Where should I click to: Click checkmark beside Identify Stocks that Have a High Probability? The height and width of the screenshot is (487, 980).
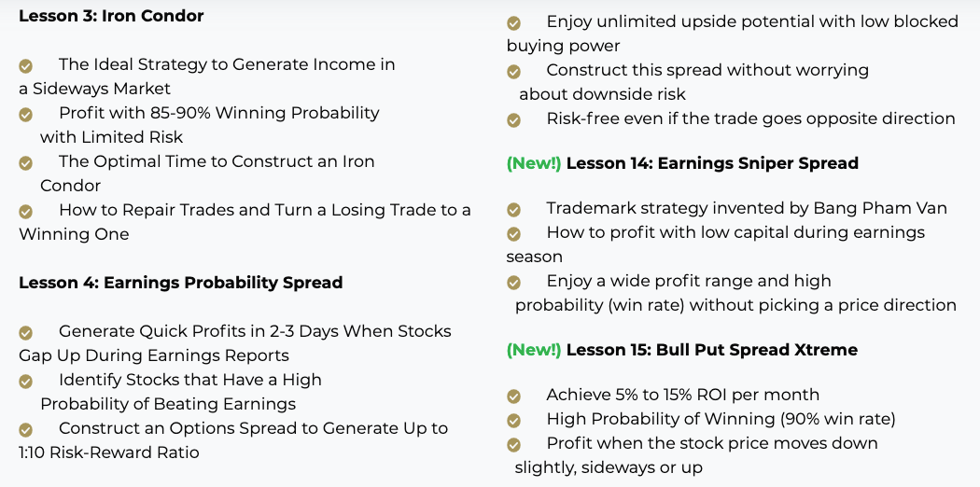[25, 382]
